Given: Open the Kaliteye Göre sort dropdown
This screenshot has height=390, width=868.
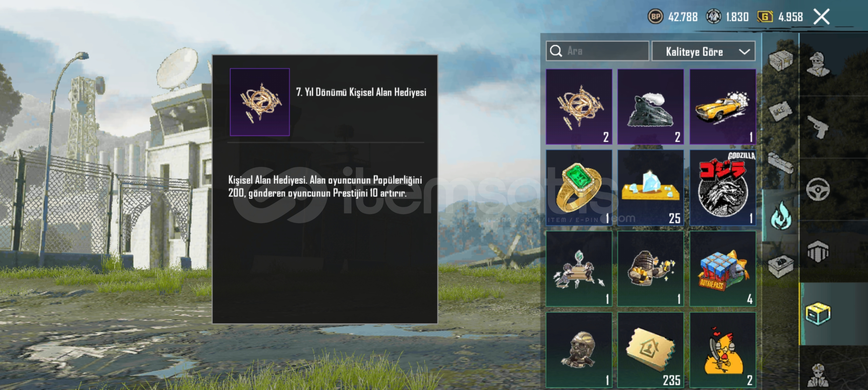Looking at the screenshot, I should coord(703,51).
